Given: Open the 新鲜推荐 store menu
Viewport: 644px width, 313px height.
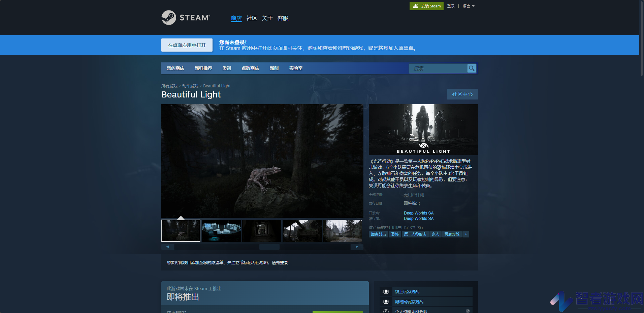Looking at the screenshot, I should tap(203, 68).
